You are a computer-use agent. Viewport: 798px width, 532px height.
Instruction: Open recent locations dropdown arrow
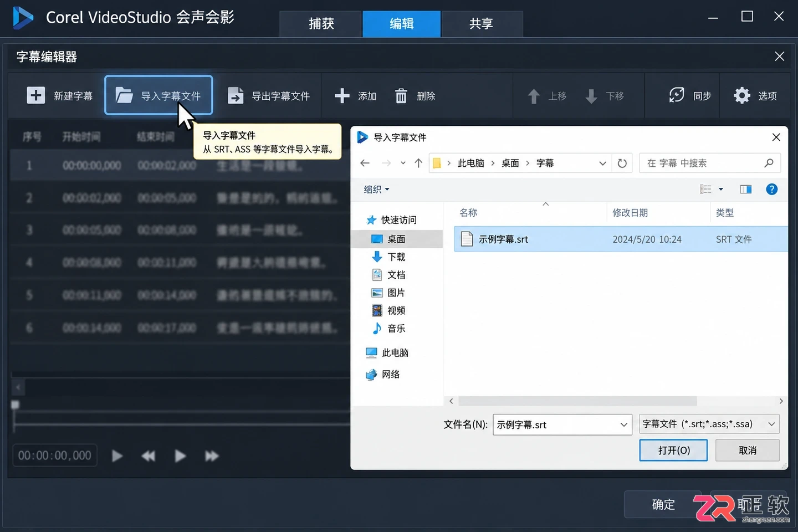(403, 163)
